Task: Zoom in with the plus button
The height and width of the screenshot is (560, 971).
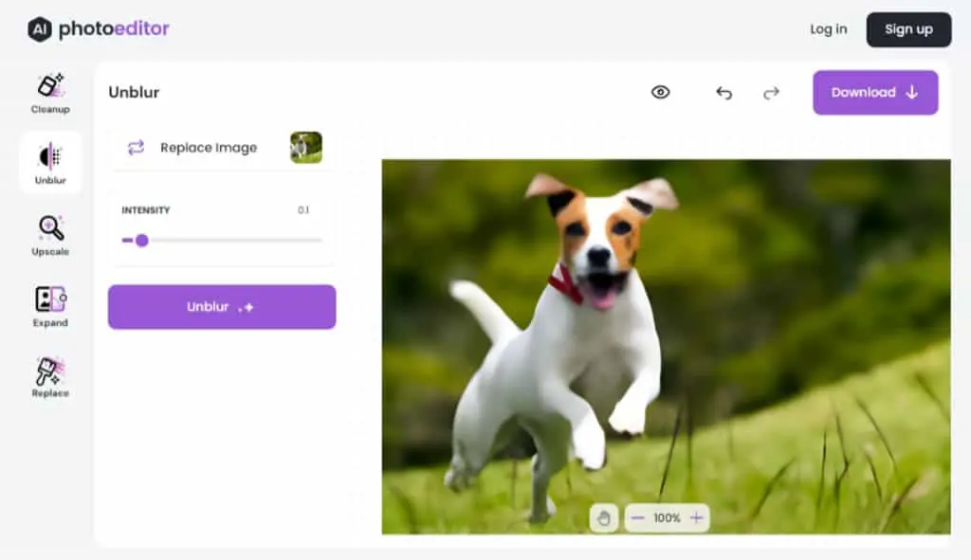Action: click(696, 518)
